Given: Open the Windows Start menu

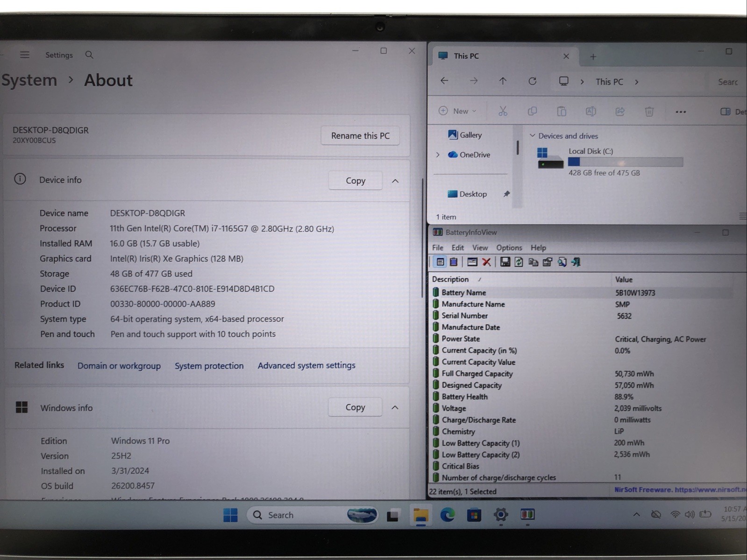Looking at the screenshot, I should (230, 515).
